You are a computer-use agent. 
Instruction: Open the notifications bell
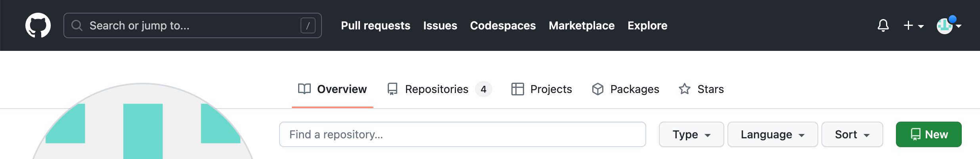click(883, 25)
